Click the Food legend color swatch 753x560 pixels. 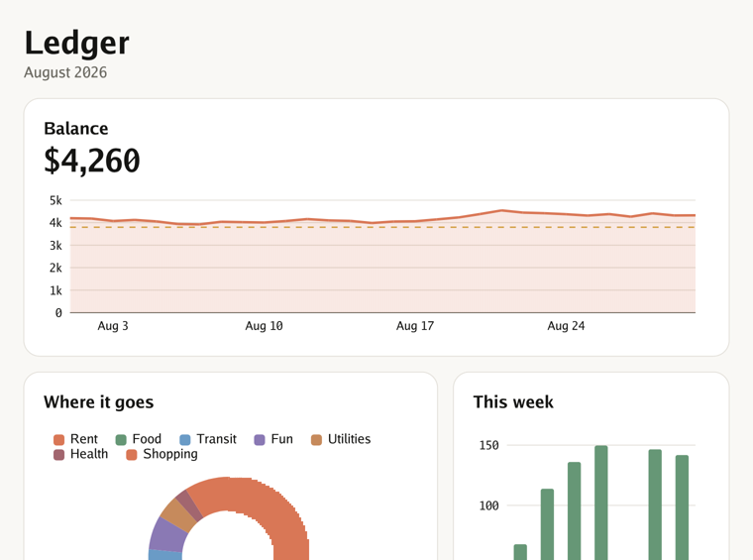point(121,440)
